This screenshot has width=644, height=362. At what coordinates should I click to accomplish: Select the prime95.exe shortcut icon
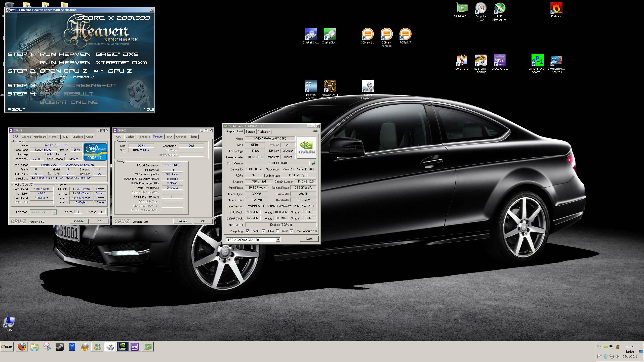coord(537,64)
